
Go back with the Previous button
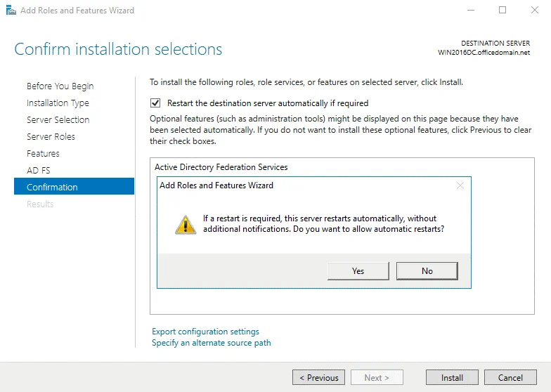[318, 377]
